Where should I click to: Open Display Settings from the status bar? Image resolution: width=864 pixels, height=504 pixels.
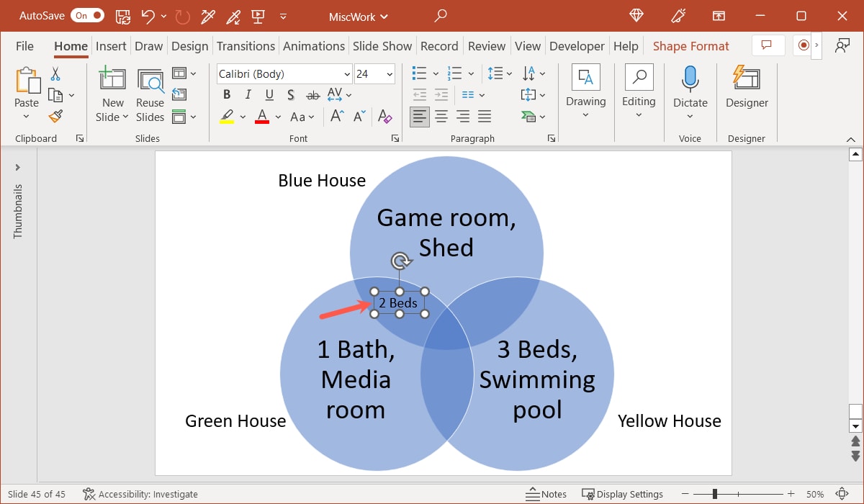click(x=623, y=494)
